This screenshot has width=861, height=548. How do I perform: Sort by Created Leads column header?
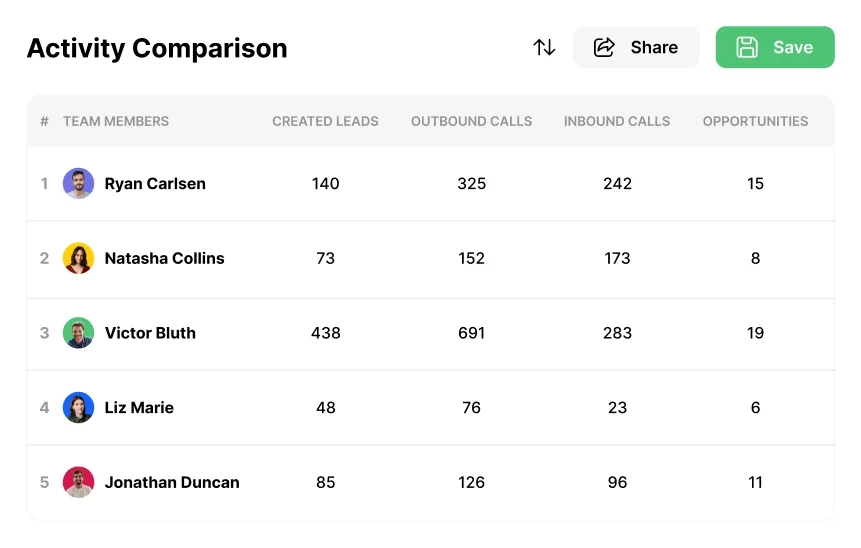pos(325,121)
